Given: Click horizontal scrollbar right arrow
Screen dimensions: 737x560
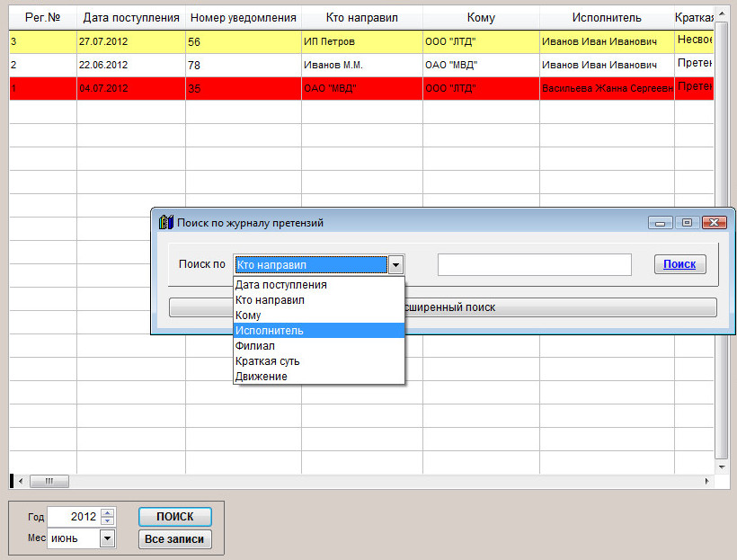Looking at the screenshot, I should [x=707, y=481].
